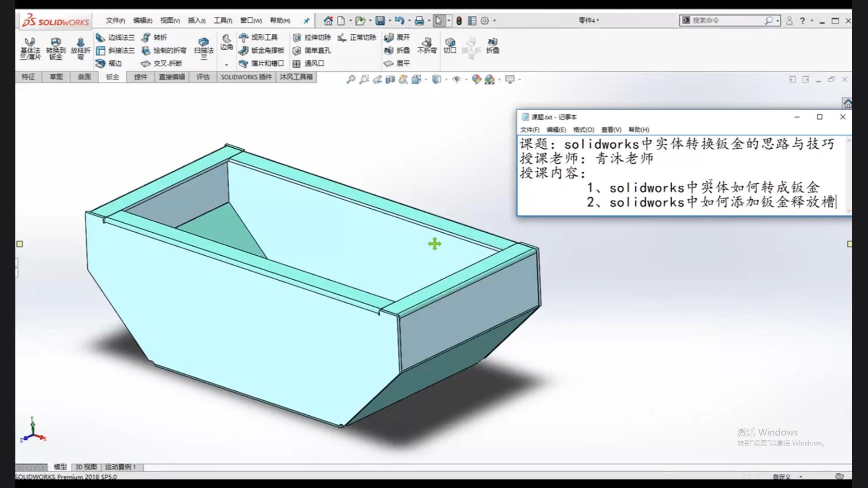Click the Corners tool icon (边角)
The width and height of the screenshot is (868, 488).
point(226,42)
